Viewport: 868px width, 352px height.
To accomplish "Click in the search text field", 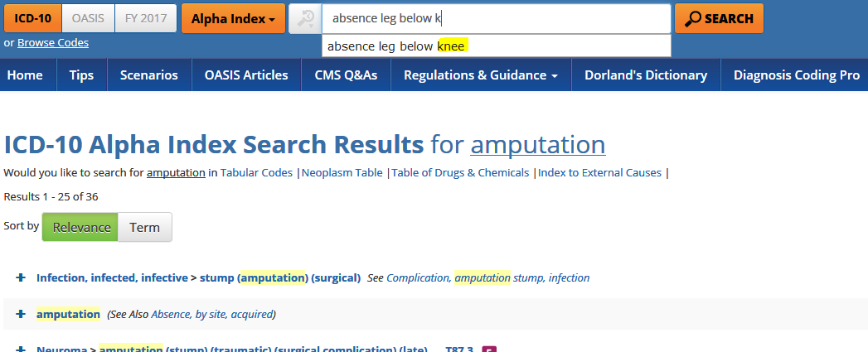I will (x=496, y=18).
